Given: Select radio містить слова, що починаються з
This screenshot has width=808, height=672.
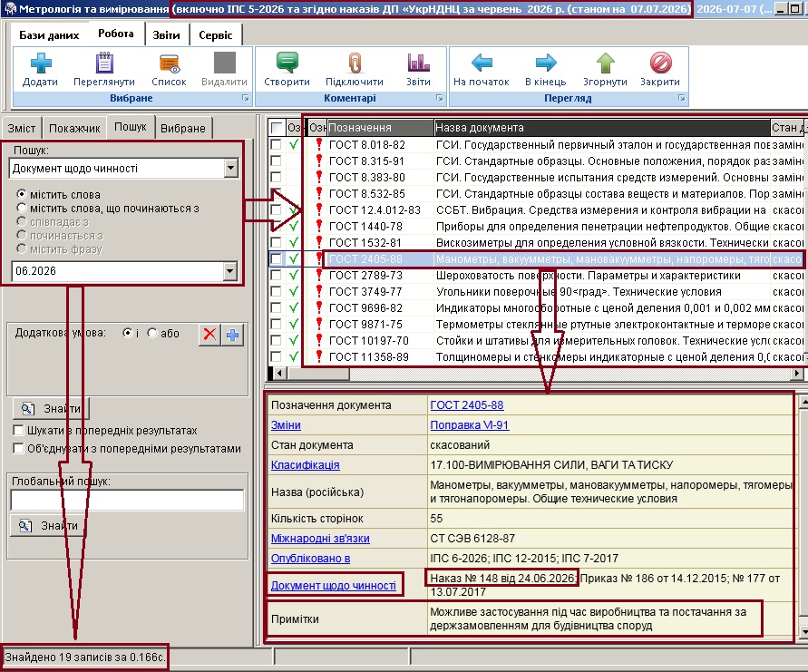Looking at the screenshot, I should (22, 209).
